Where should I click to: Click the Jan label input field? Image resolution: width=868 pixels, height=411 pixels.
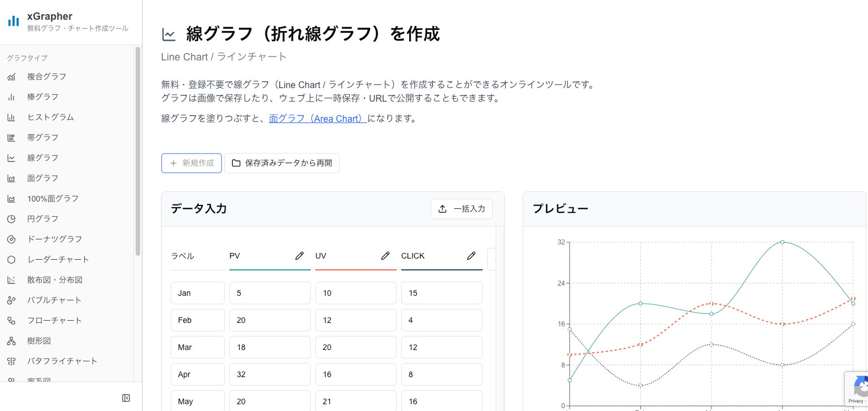[197, 292]
